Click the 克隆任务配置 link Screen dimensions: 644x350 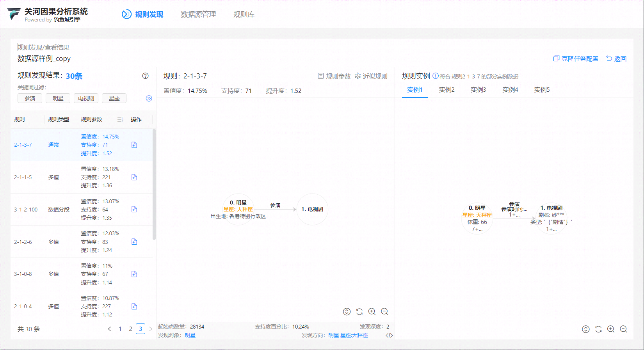[x=576, y=59]
